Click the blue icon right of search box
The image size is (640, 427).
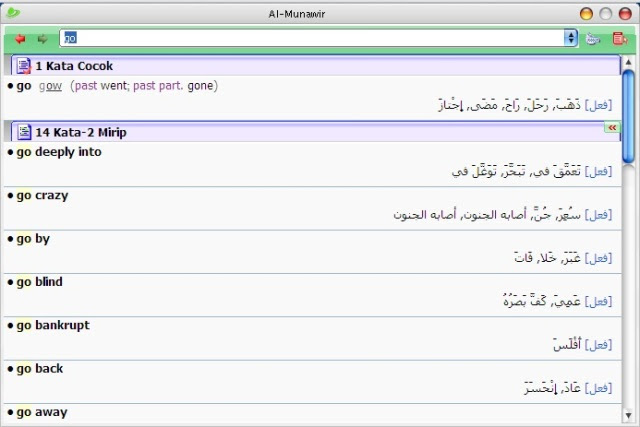click(x=592, y=39)
